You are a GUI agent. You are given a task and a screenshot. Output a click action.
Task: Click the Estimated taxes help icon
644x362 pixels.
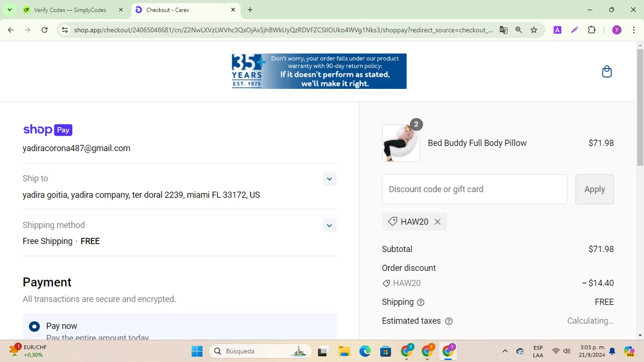coord(449,321)
